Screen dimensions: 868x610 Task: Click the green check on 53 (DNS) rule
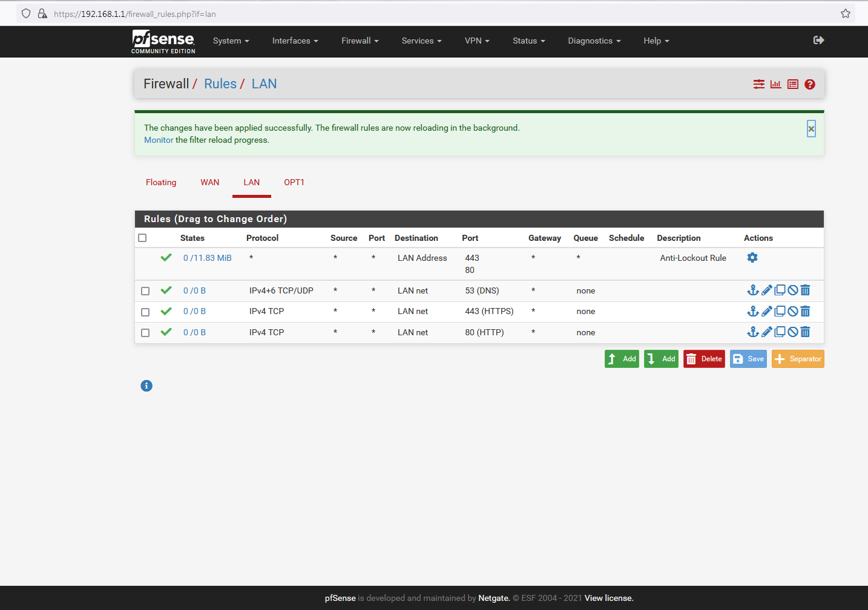pyautogui.click(x=166, y=290)
